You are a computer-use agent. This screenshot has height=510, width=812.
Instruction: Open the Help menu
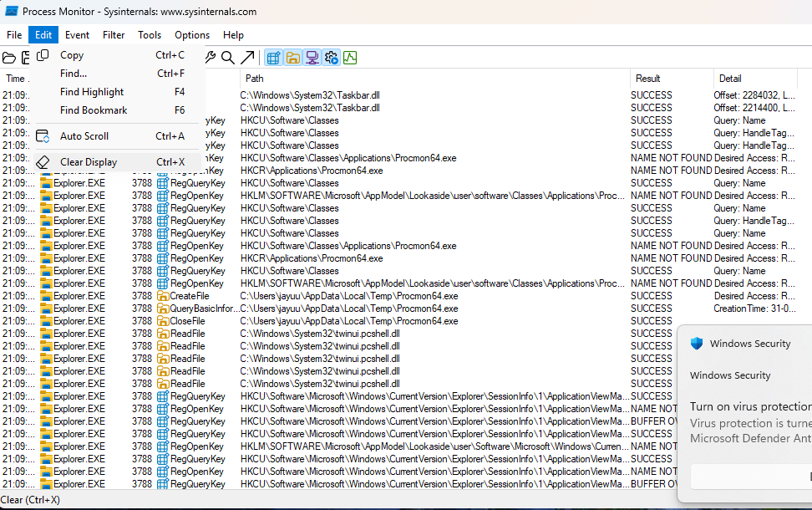pos(233,35)
